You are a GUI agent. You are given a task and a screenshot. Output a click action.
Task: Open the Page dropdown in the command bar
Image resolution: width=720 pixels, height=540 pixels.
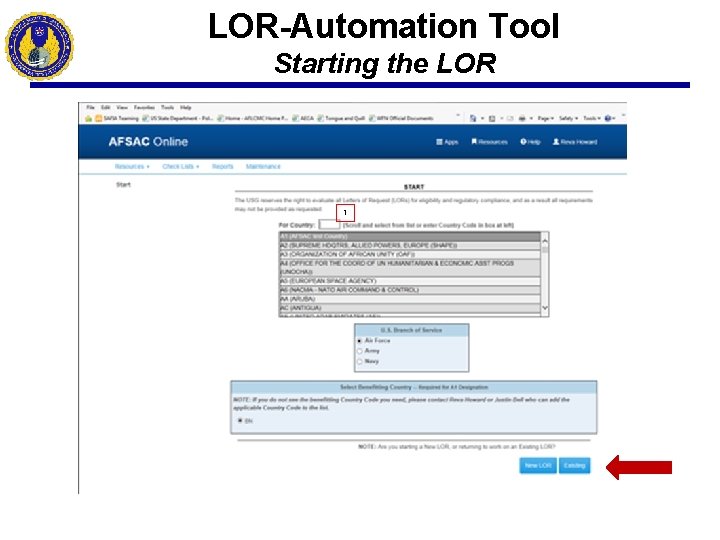546,118
